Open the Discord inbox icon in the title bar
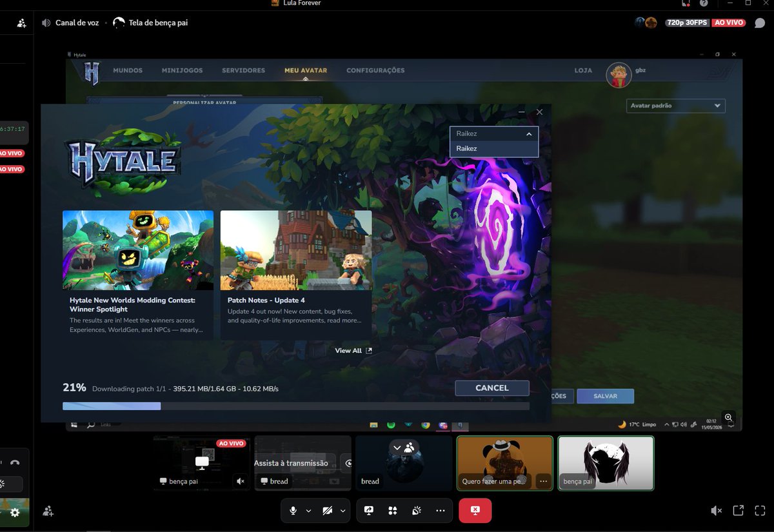 click(686, 3)
